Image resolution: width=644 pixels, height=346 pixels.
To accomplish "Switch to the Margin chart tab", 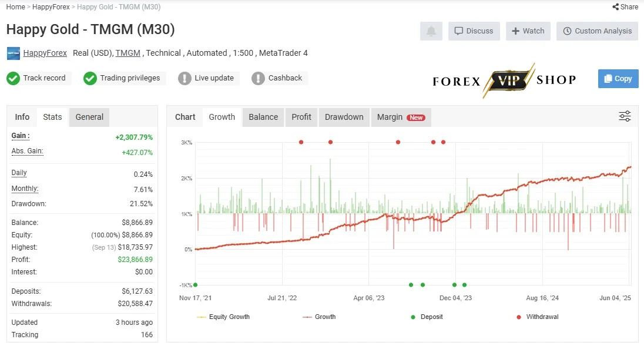I will coord(401,117).
